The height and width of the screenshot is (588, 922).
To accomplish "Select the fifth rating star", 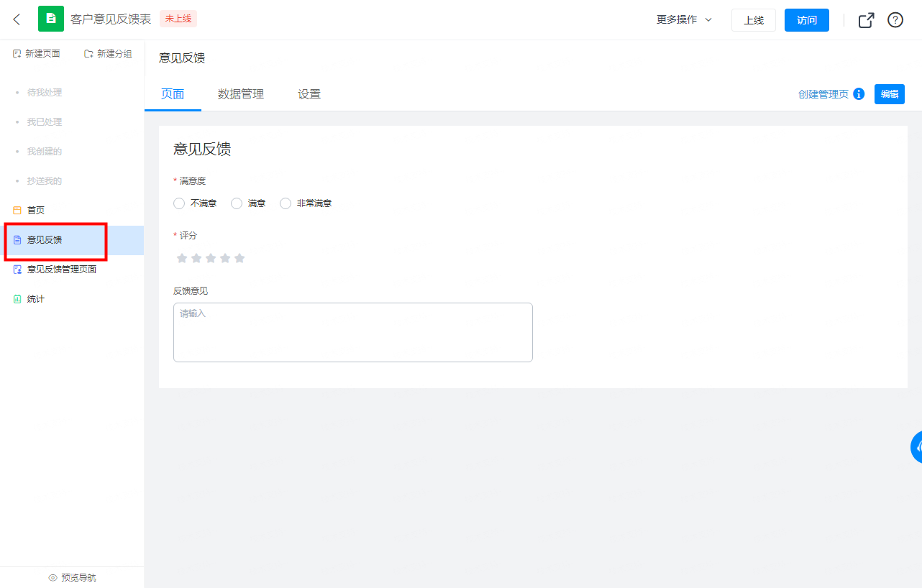I will pos(239,258).
